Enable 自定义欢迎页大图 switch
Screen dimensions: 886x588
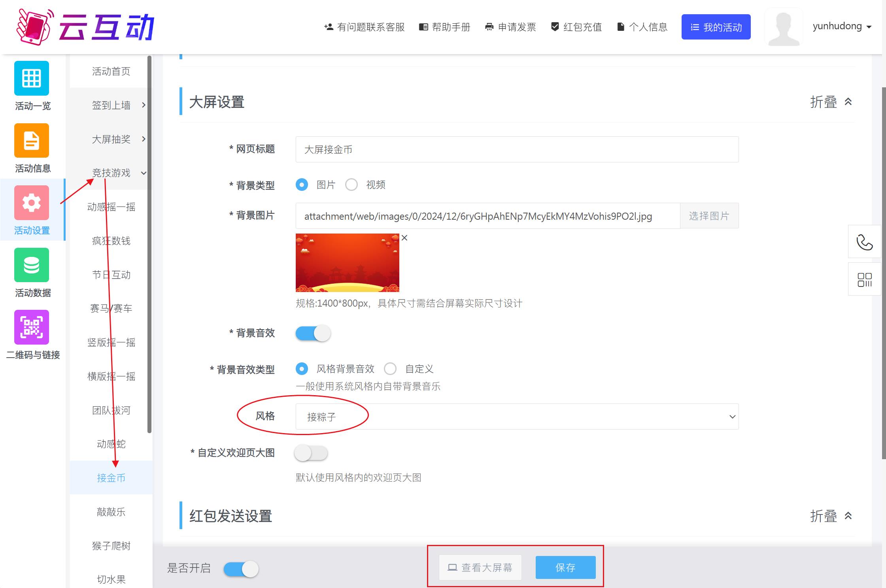coord(311,453)
